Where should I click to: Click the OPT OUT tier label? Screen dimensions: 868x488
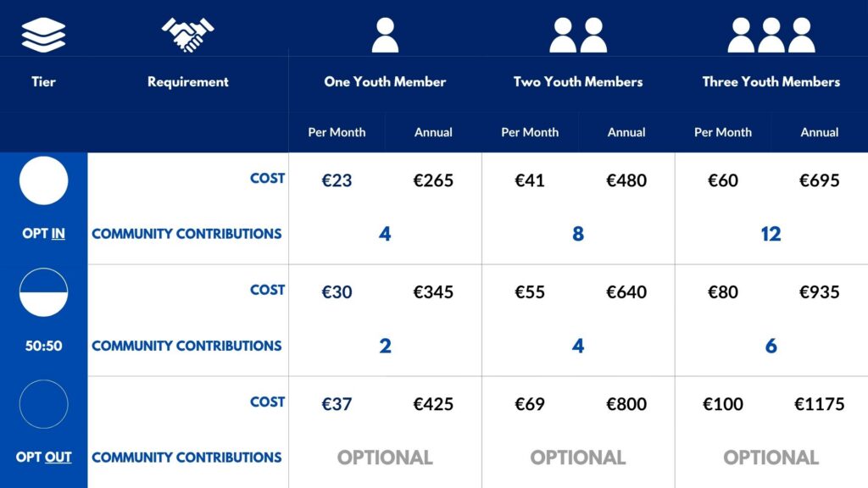[43, 457]
